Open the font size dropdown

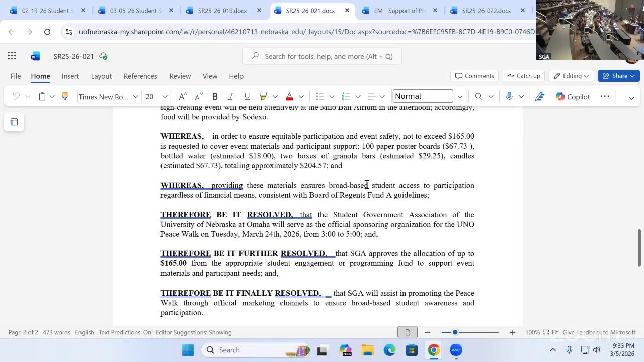[x=165, y=97]
